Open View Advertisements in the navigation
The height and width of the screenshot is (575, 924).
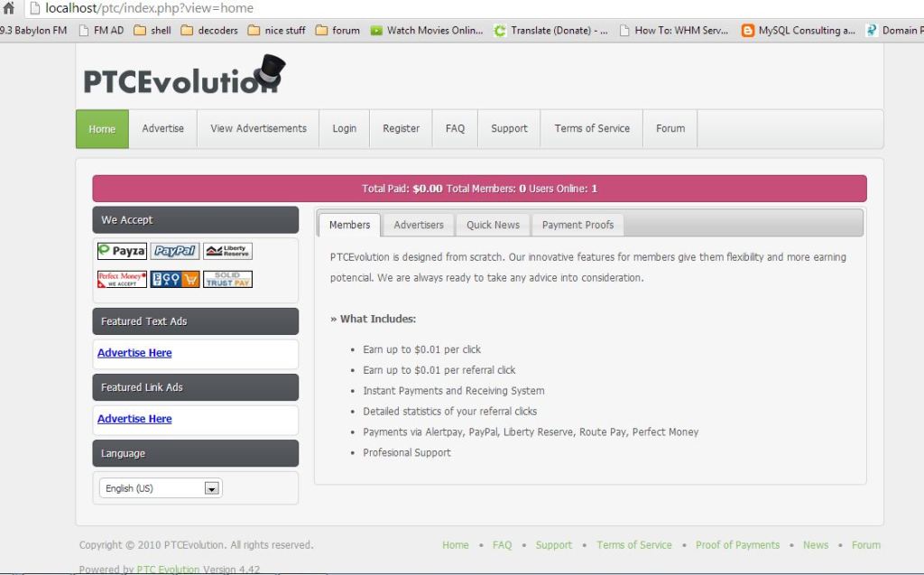click(258, 128)
